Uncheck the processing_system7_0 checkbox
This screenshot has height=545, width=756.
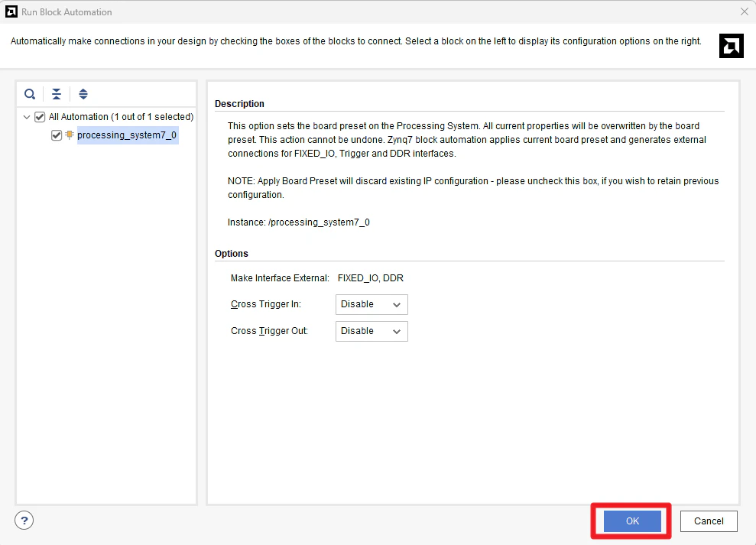tap(57, 135)
